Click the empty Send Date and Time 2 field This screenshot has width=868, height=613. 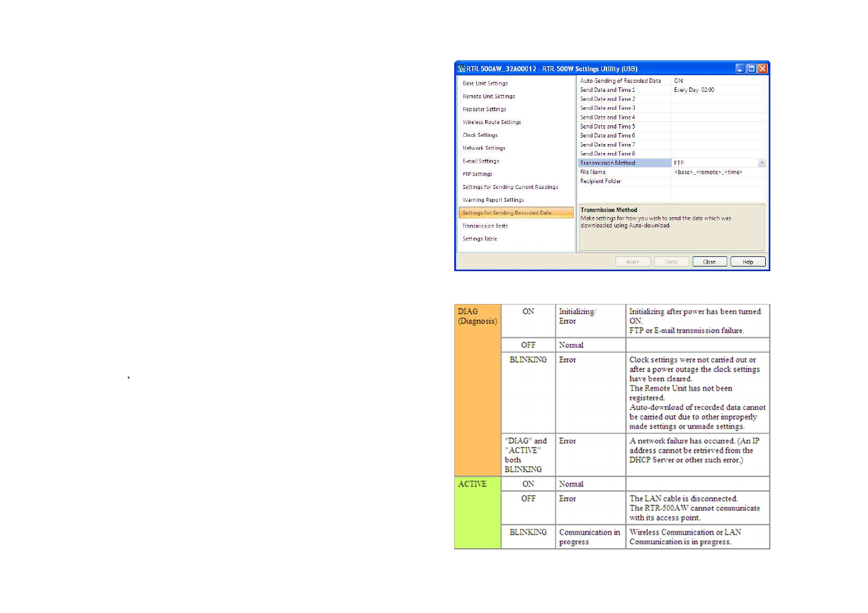click(x=719, y=99)
